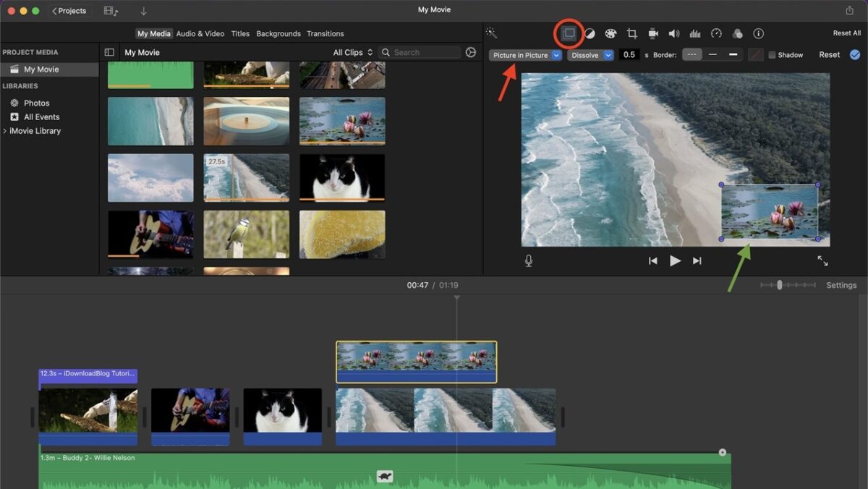
Task: Open timeline Settings
Action: click(841, 285)
